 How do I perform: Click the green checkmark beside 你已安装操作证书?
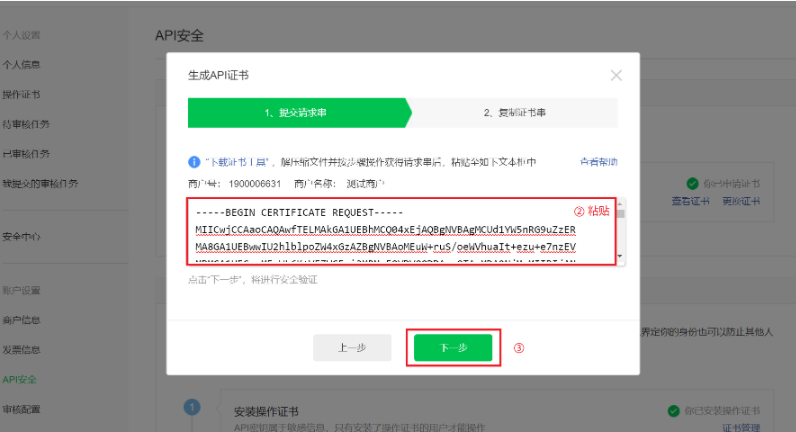pos(671,411)
